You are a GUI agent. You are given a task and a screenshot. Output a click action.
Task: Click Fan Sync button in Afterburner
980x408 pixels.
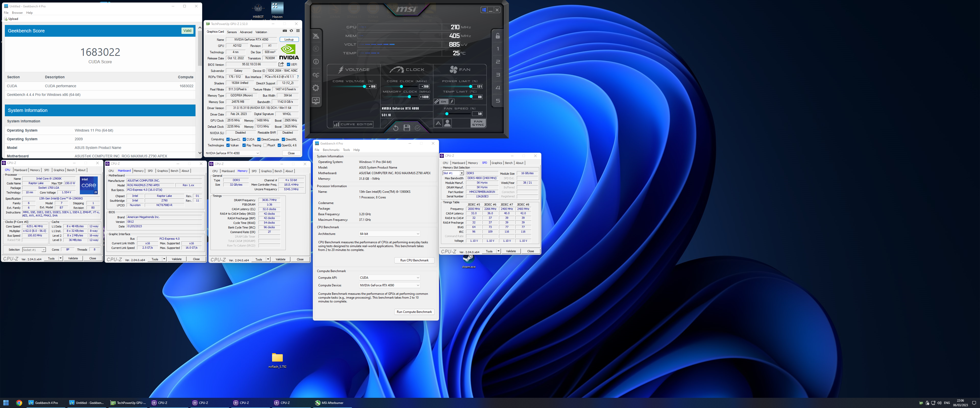[x=478, y=123]
